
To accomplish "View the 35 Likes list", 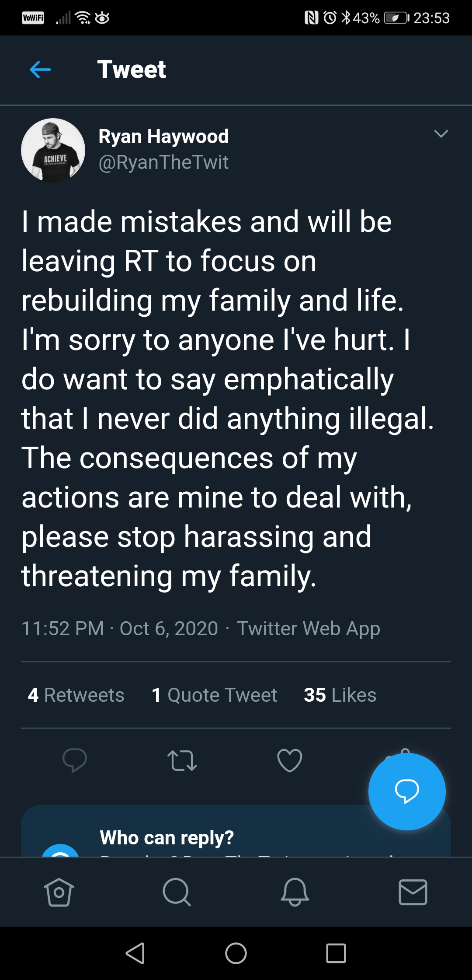I will pos(340,695).
